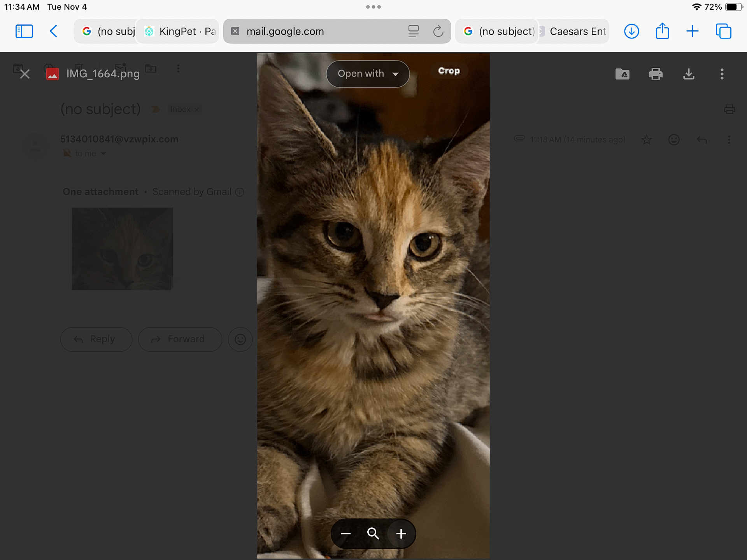This screenshot has width=747, height=560.
Task: Click the Crop button
Action: pos(449,71)
